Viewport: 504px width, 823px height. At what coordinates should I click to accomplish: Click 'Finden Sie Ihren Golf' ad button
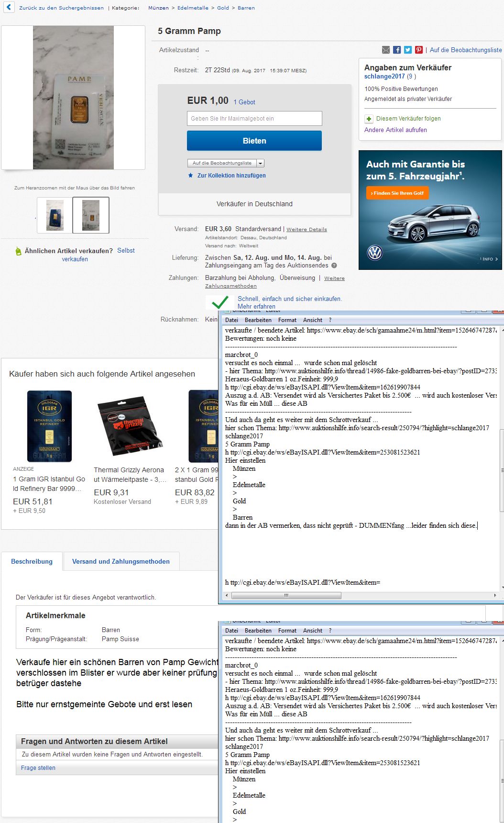point(398,193)
